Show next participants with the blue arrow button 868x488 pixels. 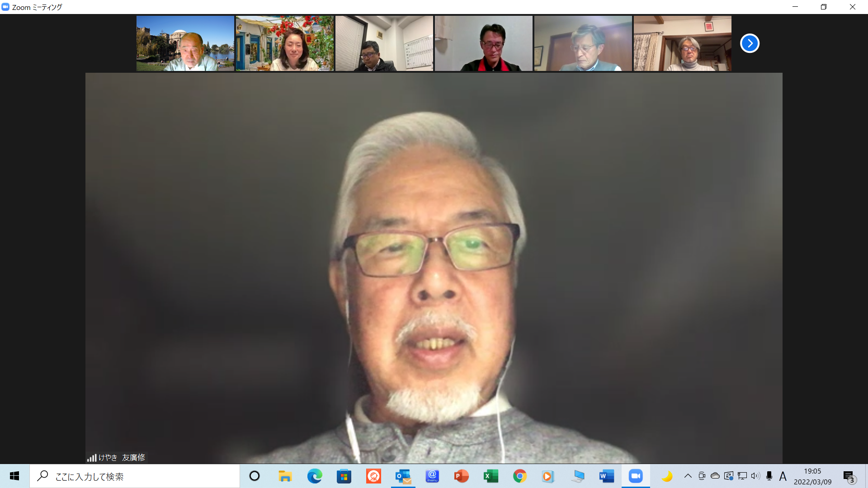750,43
